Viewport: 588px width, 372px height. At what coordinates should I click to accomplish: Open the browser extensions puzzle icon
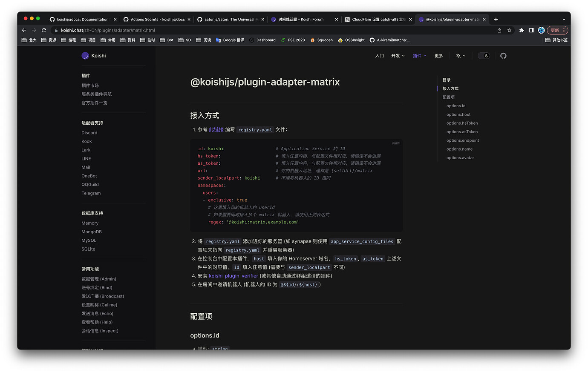click(x=521, y=30)
